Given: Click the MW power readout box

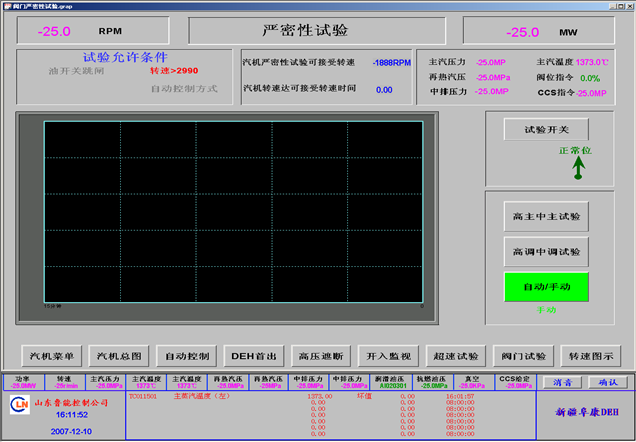Looking at the screenshot, I should click(x=539, y=31).
